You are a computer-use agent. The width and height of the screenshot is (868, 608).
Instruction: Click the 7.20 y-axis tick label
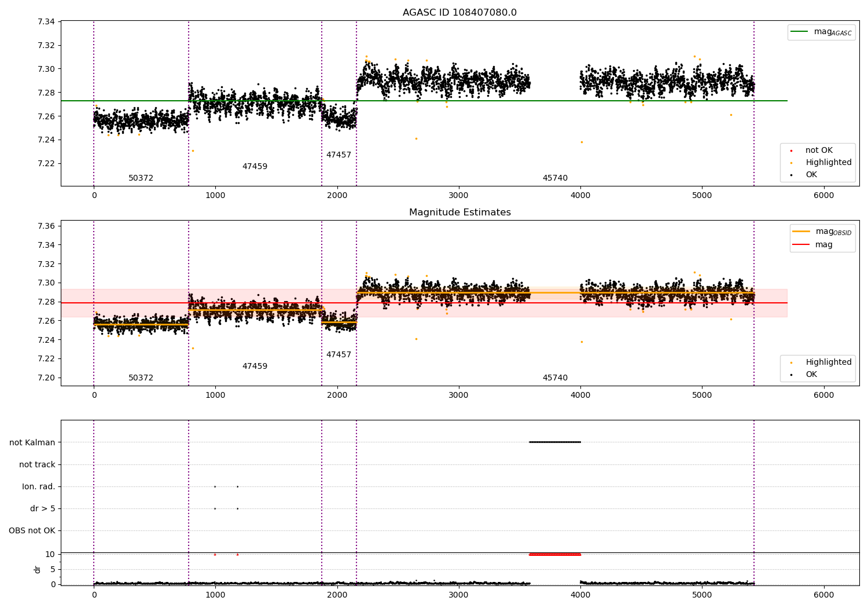point(46,378)
